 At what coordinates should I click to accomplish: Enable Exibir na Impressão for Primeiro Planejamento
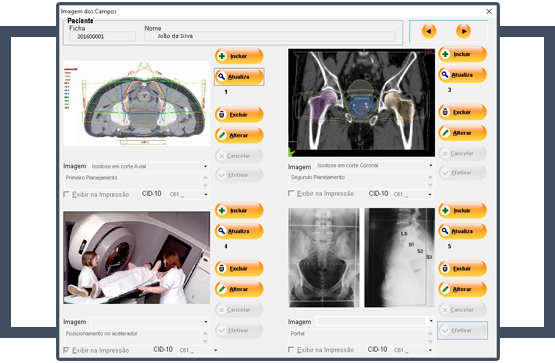(66, 194)
